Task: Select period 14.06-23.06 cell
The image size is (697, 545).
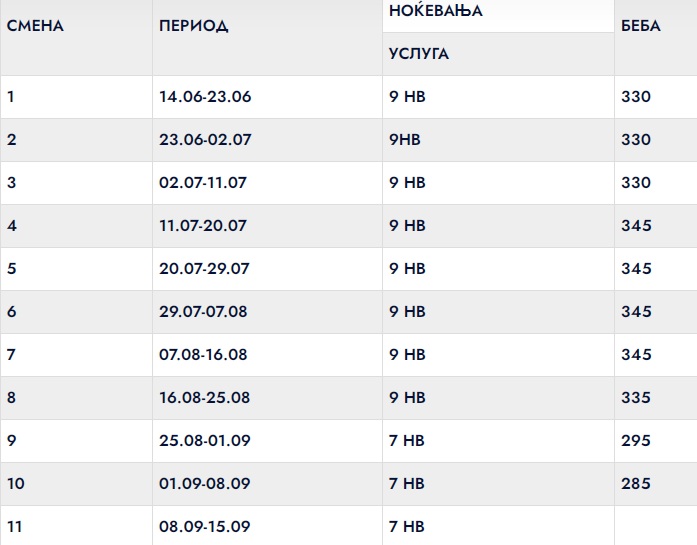Action: [x=205, y=97]
